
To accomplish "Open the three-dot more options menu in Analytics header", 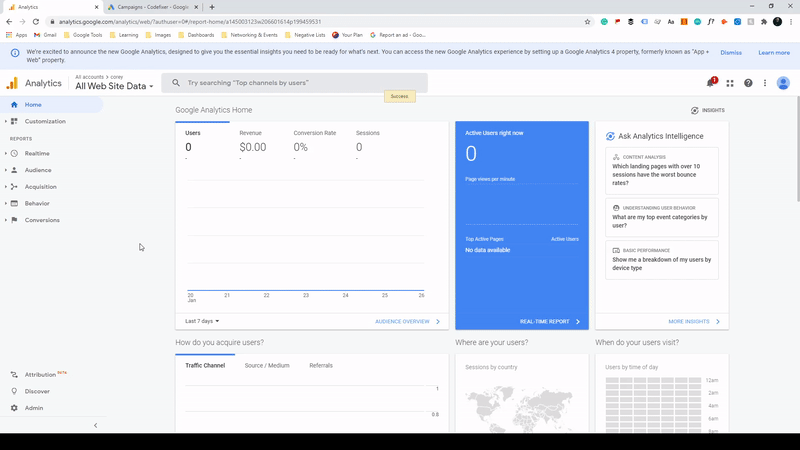I will pyautogui.click(x=765, y=83).
